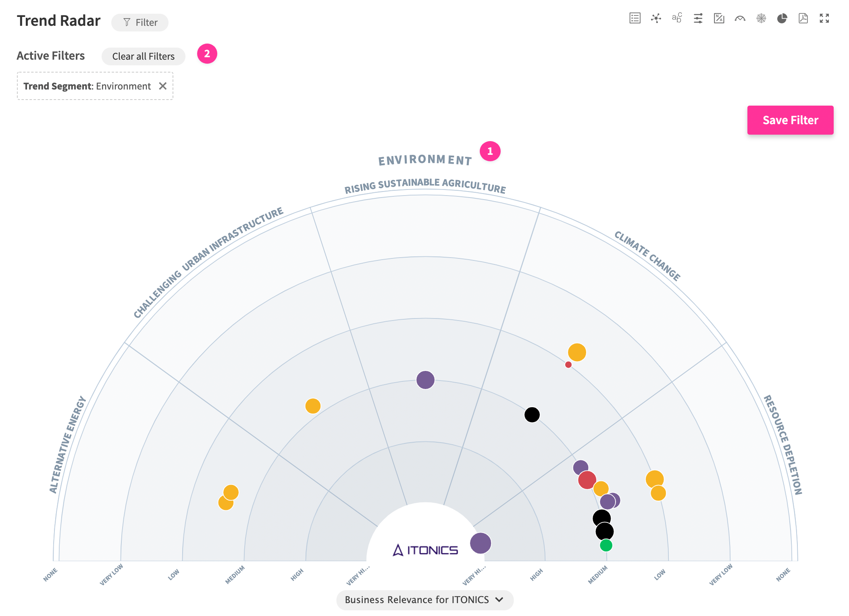Click the half-arc radar shape icon
This screenshot has width=849, height=616.
[740, 18]
